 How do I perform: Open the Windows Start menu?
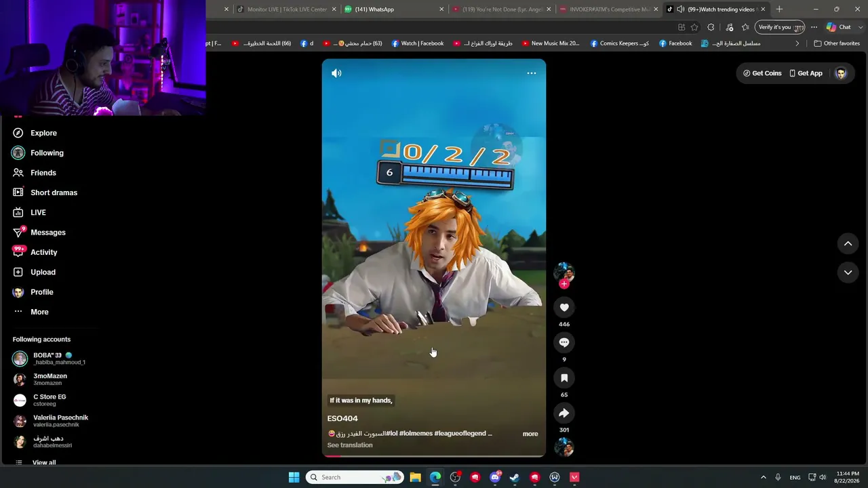(294, 477)
